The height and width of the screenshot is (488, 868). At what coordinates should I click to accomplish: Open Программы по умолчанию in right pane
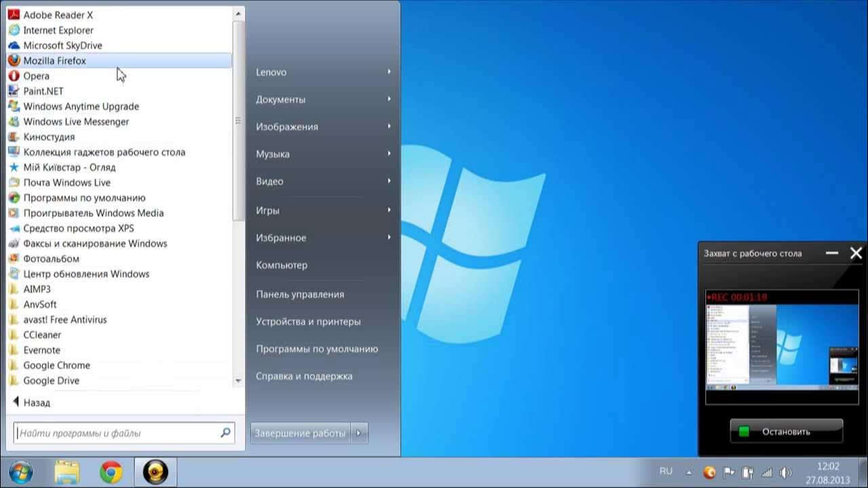[323, 349]
